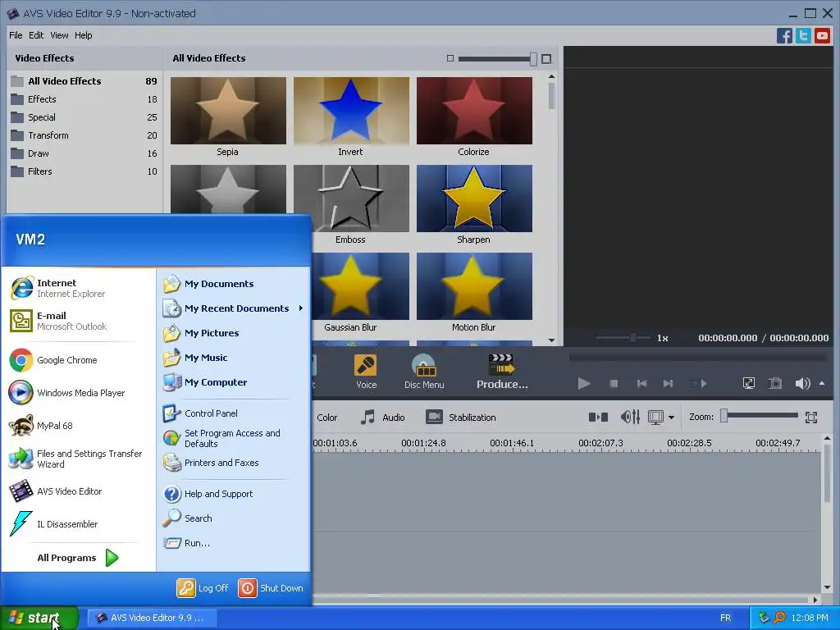
Task: Click the Log Off button
Action: click(x=203, y=588)
